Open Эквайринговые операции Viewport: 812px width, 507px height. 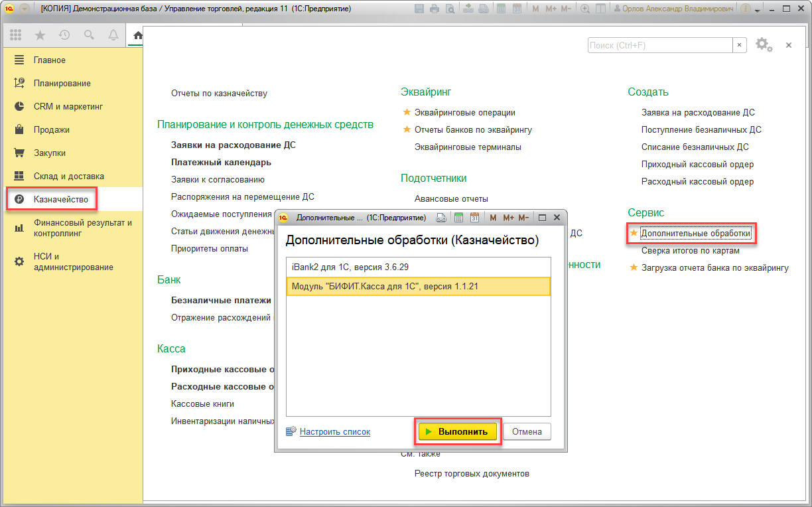coord(464,112)
